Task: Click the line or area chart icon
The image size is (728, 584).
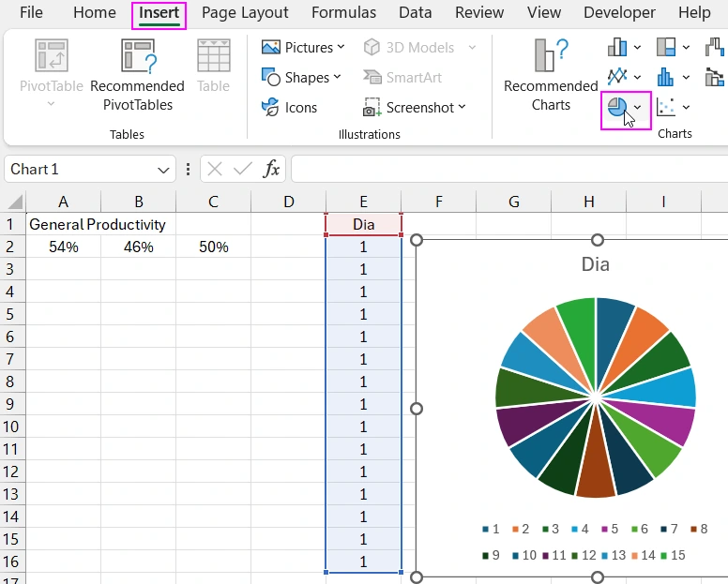Action: (617, 77)
